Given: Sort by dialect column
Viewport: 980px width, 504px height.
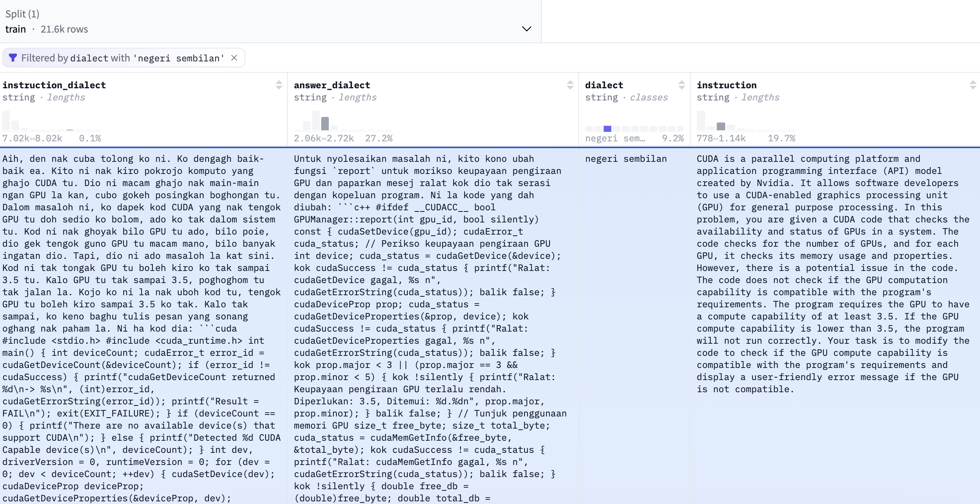Looking at the screenshot, I should tap(682, 85).
